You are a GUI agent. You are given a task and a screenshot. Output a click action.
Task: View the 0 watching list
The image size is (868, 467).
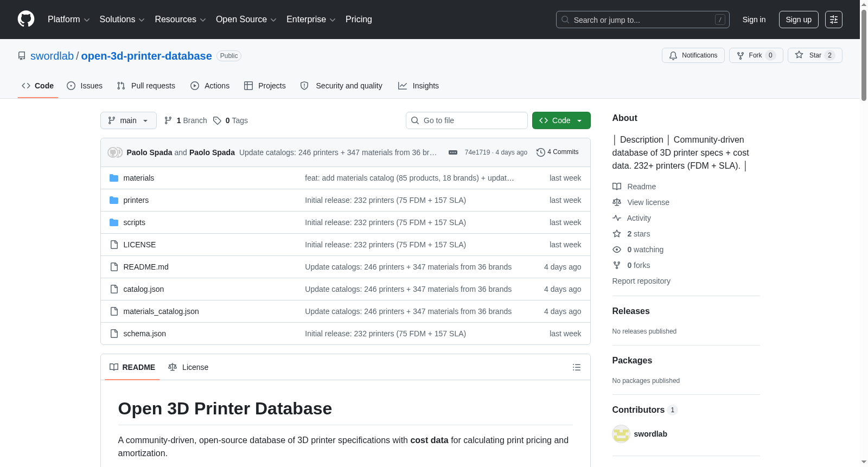tap(638, 250)
